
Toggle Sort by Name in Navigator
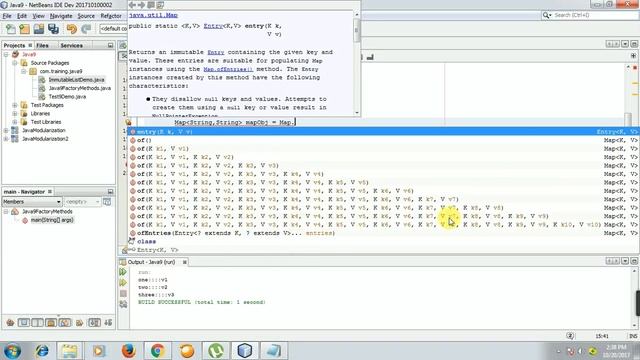pyautogui.click(x=94, y=322)
